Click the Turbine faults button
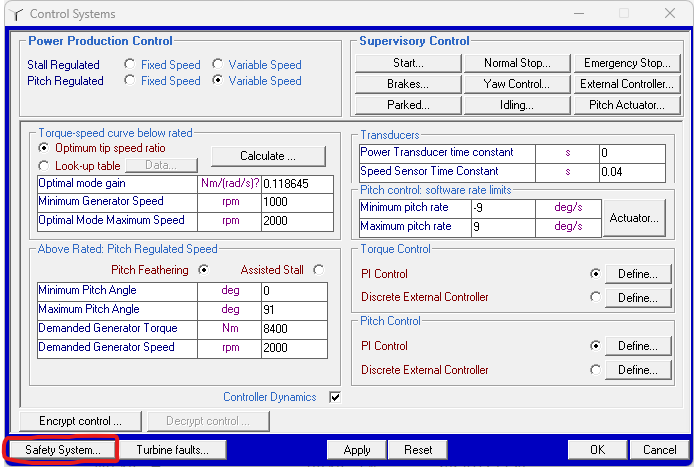The height and width of the screenshot is (467, 694). click(x=172, y=450)
